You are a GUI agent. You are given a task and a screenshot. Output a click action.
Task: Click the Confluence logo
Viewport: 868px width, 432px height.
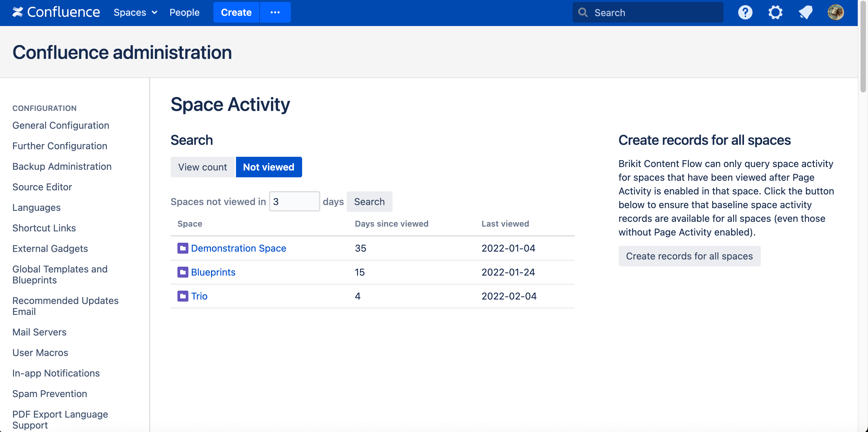click(x=56, y=12)
